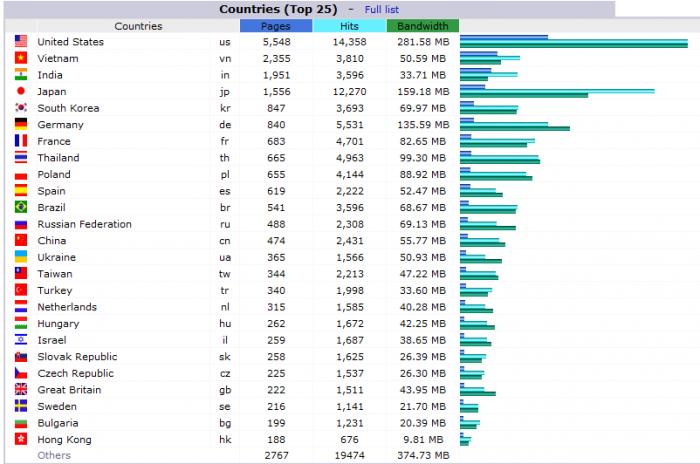
Task: Select the Germany country name
Action: click(x=60, y=125)
